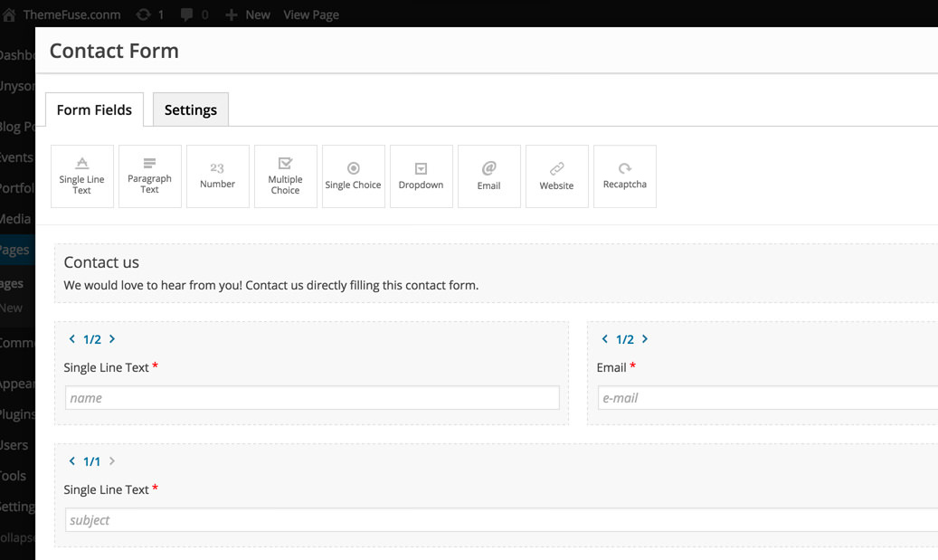Image resolution: width=938 pixels, height=560 pixels.
Task: Increase width of name field column
Action: (x=112, y=339)
